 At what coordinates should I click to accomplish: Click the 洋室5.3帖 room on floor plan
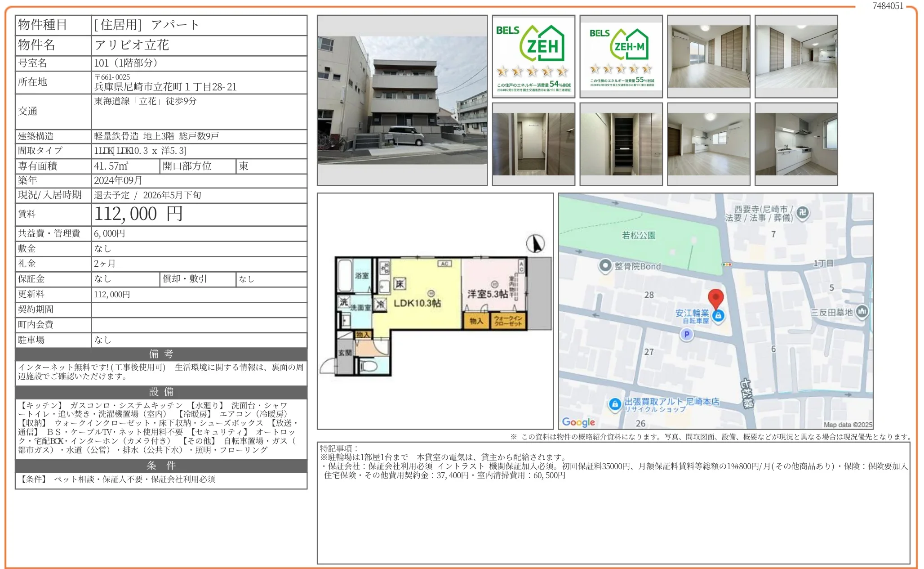(x=488, y=294)
